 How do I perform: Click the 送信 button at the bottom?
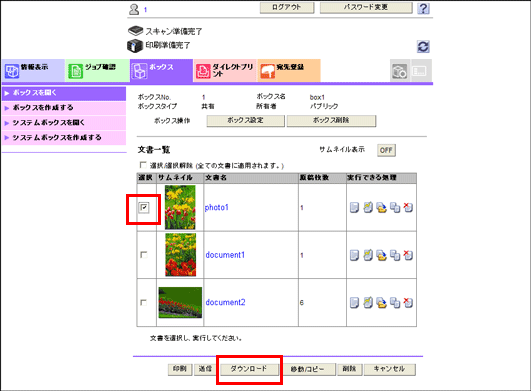click(x=205, y=369)
